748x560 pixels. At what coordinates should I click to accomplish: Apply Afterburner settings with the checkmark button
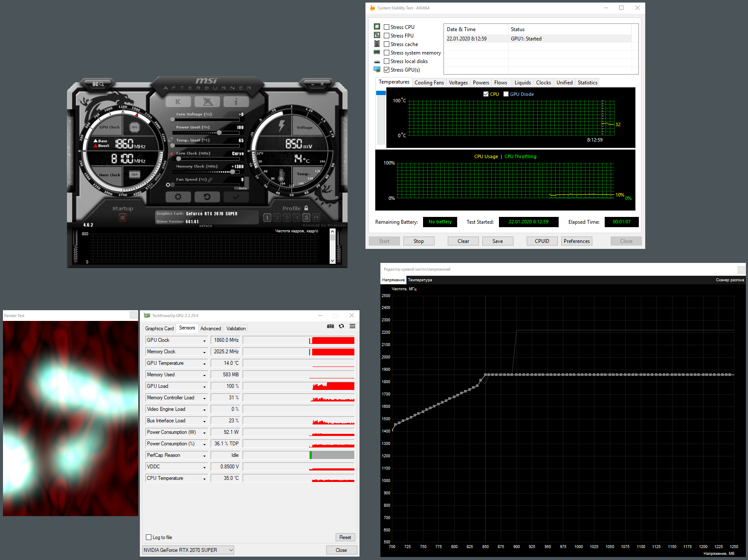[x=236, y=197]
